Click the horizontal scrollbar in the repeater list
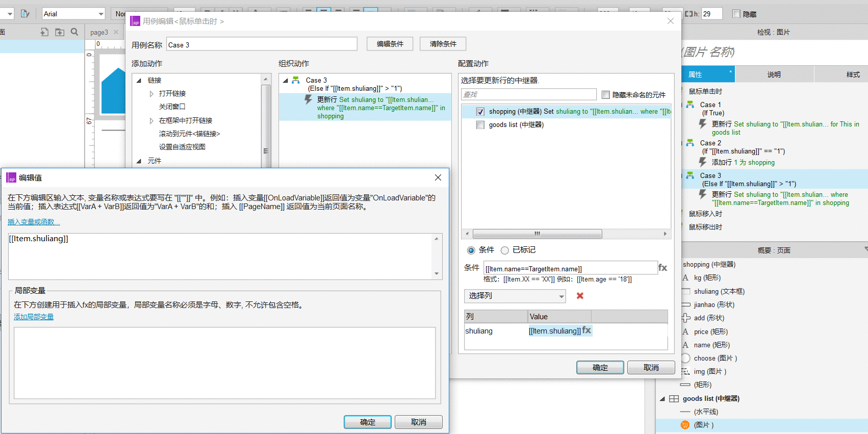Viewport: 868px width, 434px height. [x=538, y=234]
